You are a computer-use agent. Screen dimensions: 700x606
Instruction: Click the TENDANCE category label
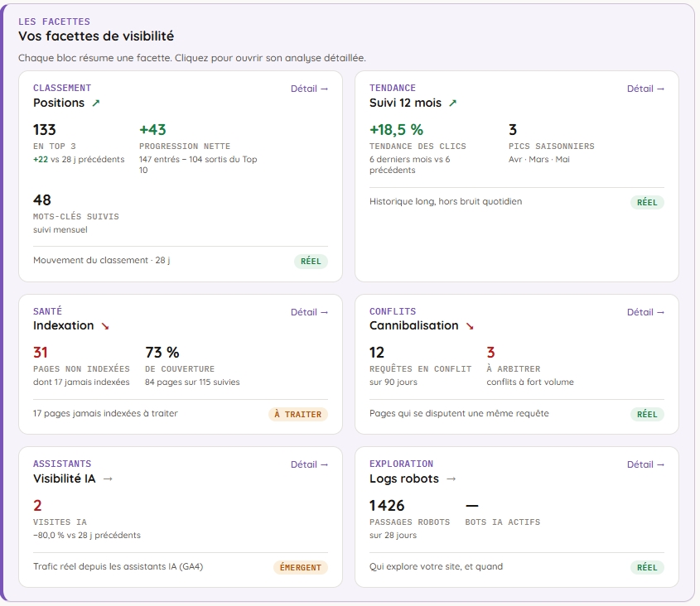(393, 88)
